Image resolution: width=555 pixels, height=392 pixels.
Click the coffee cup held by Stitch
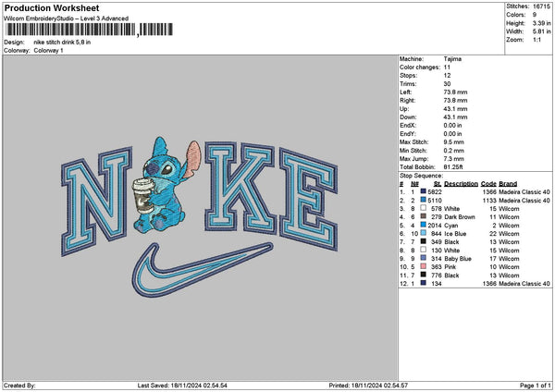(143, 196)
